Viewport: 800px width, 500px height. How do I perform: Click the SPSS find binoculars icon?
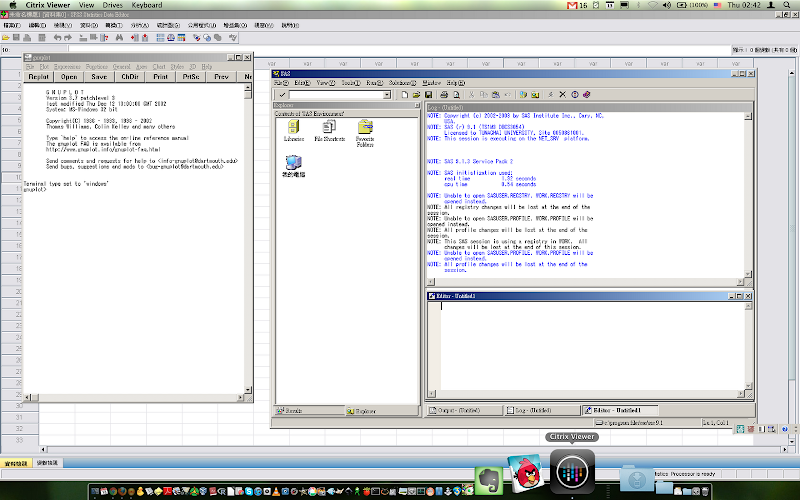[x=118, y=38]
